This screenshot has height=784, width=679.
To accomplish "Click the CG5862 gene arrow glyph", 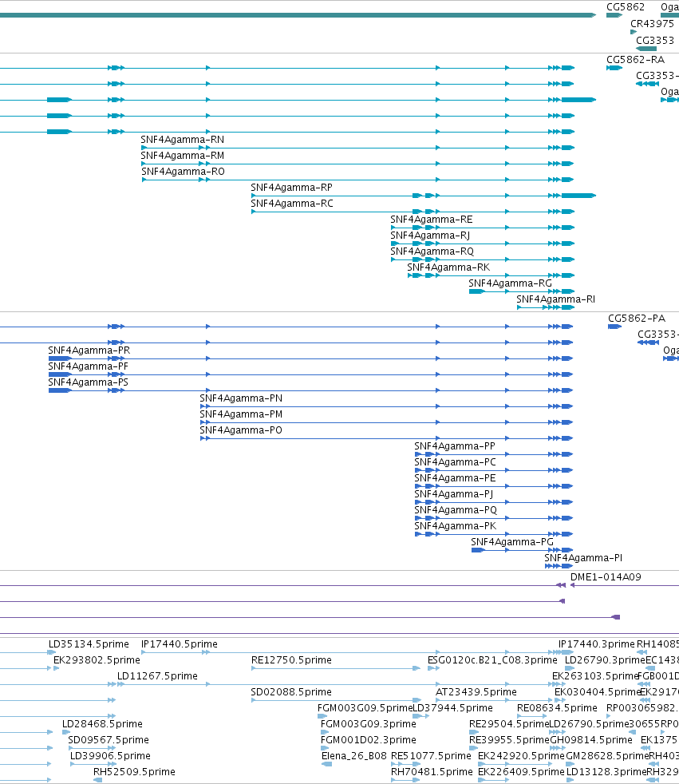I will (x=614, y=15).
